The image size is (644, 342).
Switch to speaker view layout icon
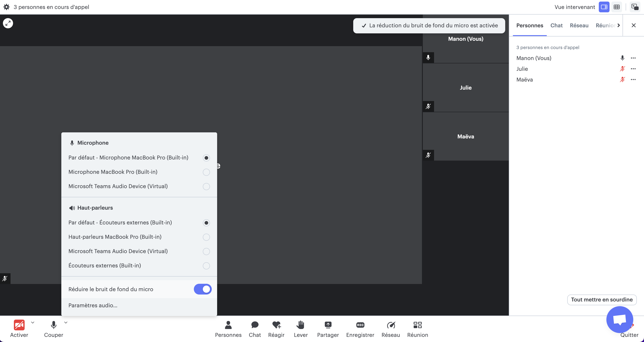pyautogui.click(x=604, y=7)
